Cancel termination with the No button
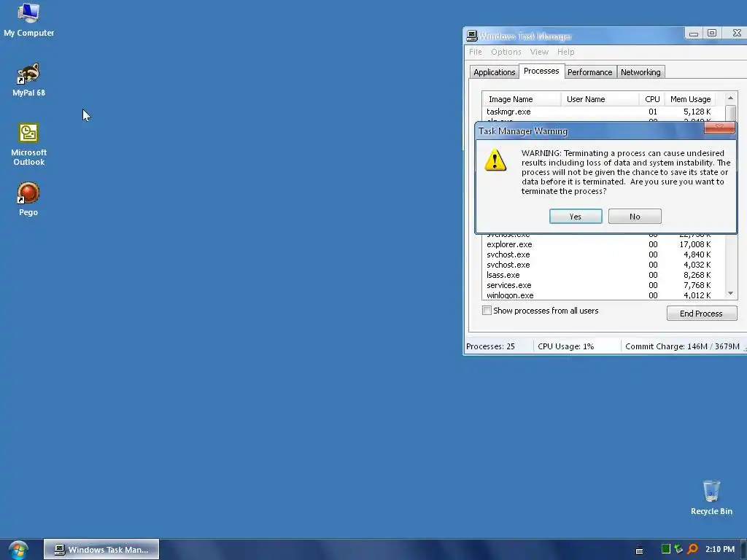747x560 pixels. pyautogui.click(x=635, y=216)
